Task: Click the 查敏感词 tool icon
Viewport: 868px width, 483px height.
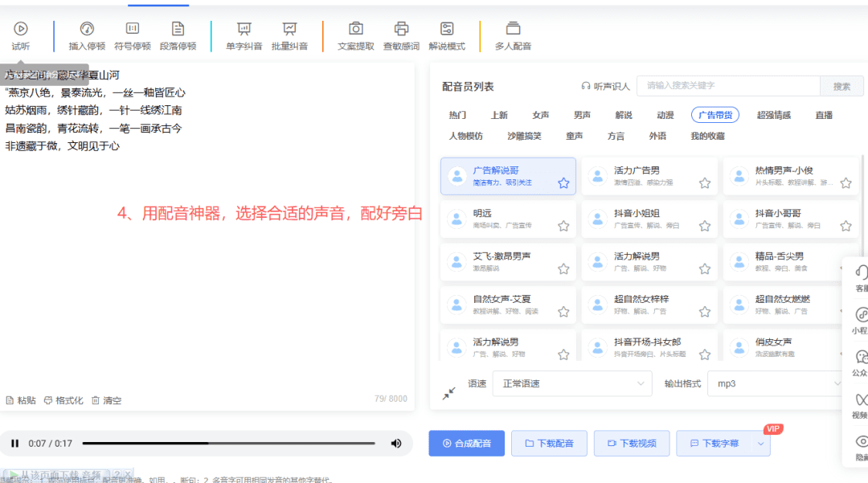Action: pos(401,29)
